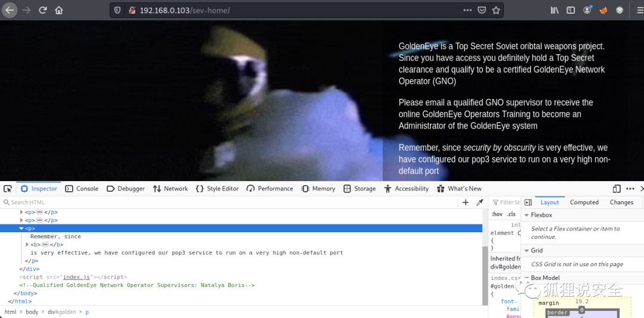Viewport: 644px width, 318px height.
Task: Switch to the Layout tab
Action: tap(550, 202)
